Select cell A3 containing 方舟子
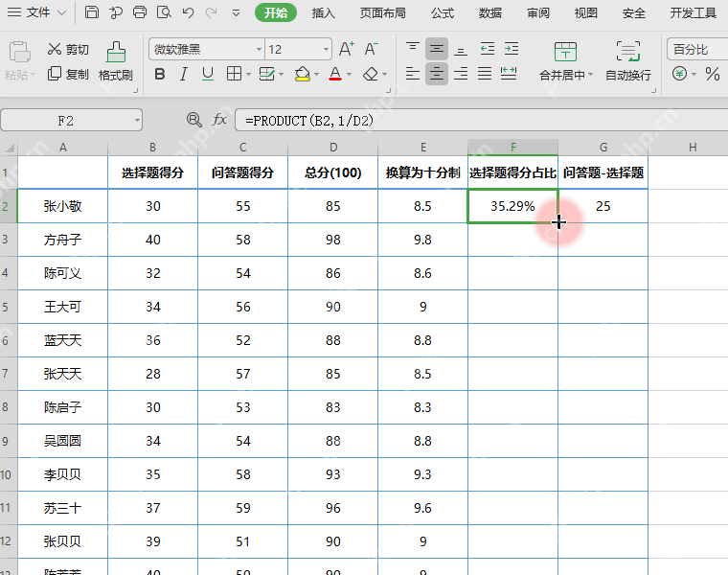The image size is (728, 575). (62, 240)
